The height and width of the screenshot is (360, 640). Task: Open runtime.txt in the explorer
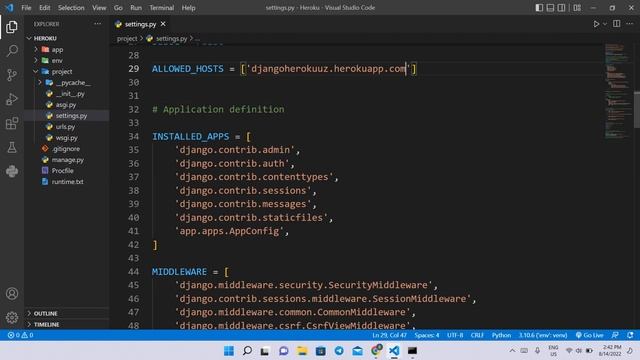coord(67,182)
